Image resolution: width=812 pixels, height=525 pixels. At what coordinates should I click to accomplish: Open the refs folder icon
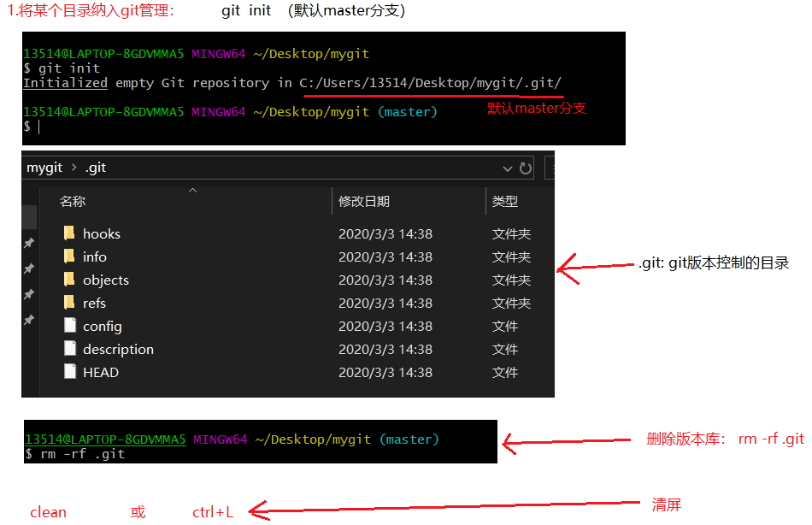[x=70, y=303]
